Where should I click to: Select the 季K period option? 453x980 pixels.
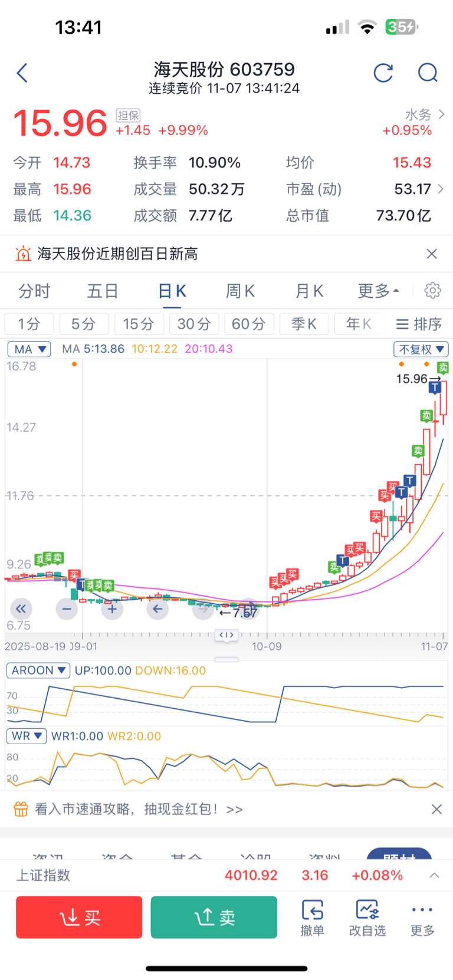click(x=304, y=324)
